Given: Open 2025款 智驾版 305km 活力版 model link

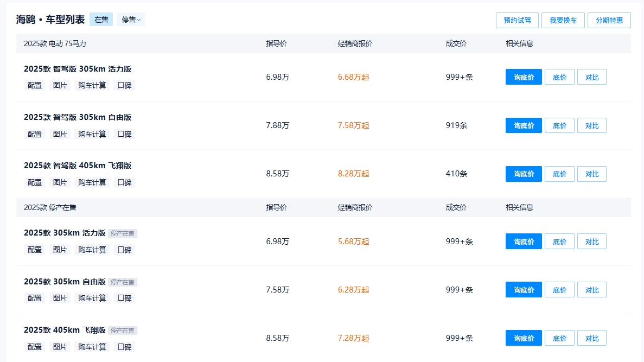Looking at the screenshot, I should tap(78, 69).
